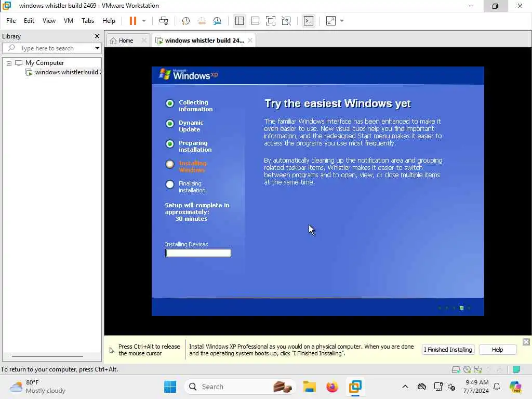
Task: Open the power options arrow beside Pause
Action: pyautogui.click(x=144, y=21)
